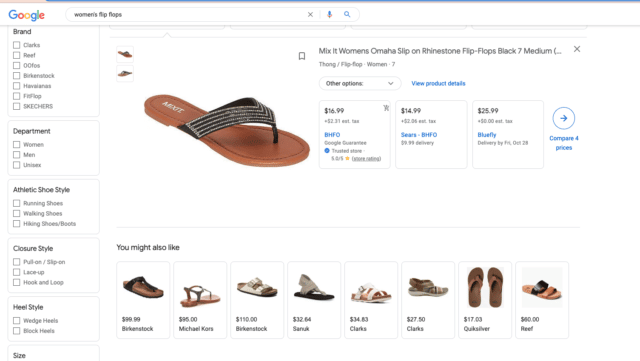
Task: Check the Birkenstock brand filter
Action: click(16, 76)
